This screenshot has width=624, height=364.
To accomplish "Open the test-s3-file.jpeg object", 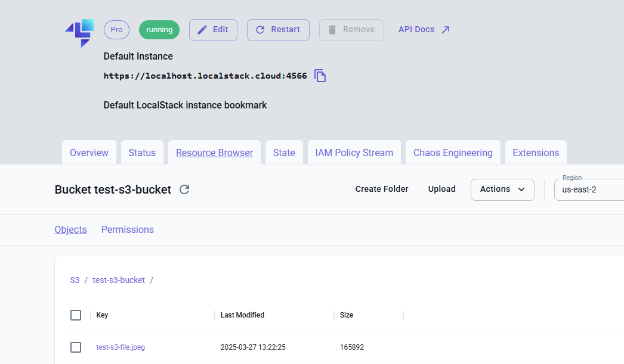I will click(121, 347).
